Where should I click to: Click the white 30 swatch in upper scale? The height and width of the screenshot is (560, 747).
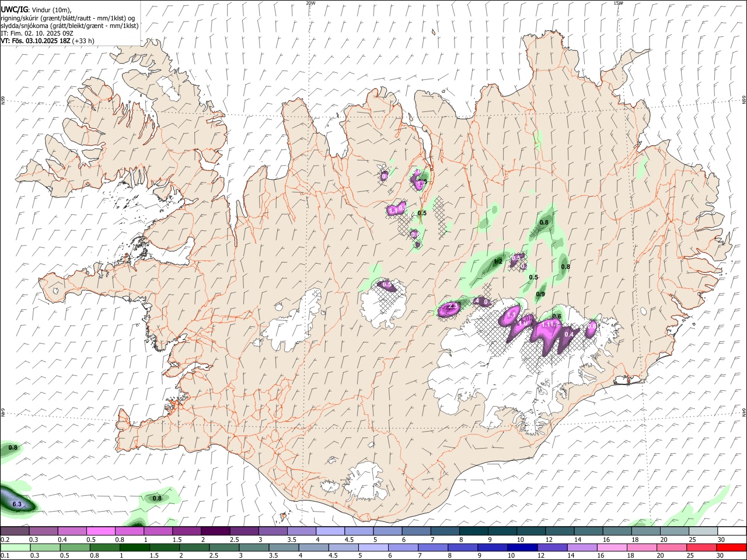(732, 531)
